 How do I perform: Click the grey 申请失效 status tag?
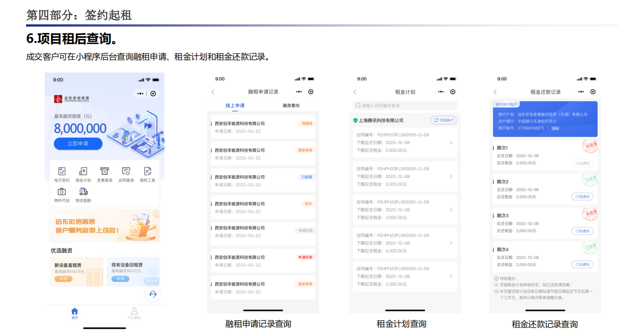point(305,231)
